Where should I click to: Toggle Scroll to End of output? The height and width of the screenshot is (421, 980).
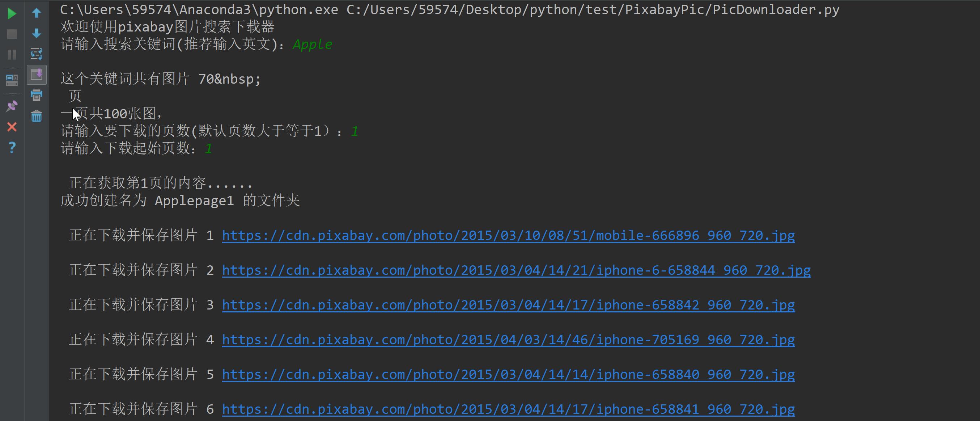point(37,75)
